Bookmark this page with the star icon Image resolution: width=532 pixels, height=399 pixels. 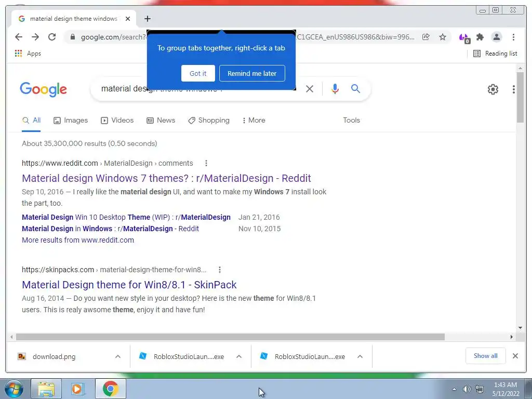pyautogui.click(x=443, y=37)
